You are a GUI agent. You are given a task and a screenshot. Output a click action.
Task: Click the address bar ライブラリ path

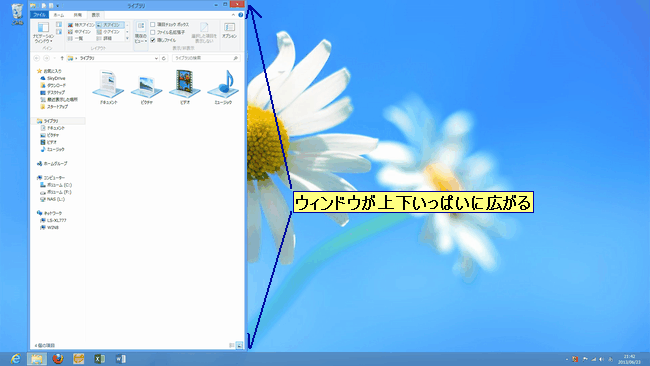click(87, 58)
